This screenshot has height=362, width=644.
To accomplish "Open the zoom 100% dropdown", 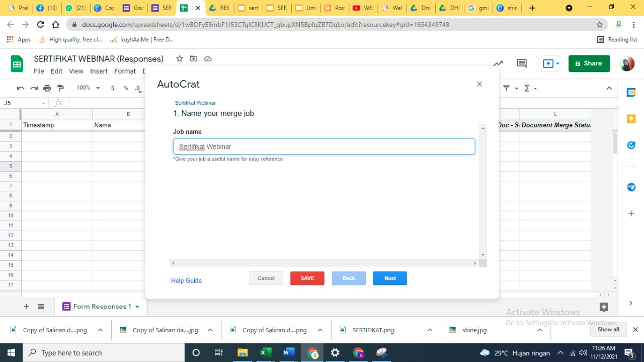I will click(88, 88).
